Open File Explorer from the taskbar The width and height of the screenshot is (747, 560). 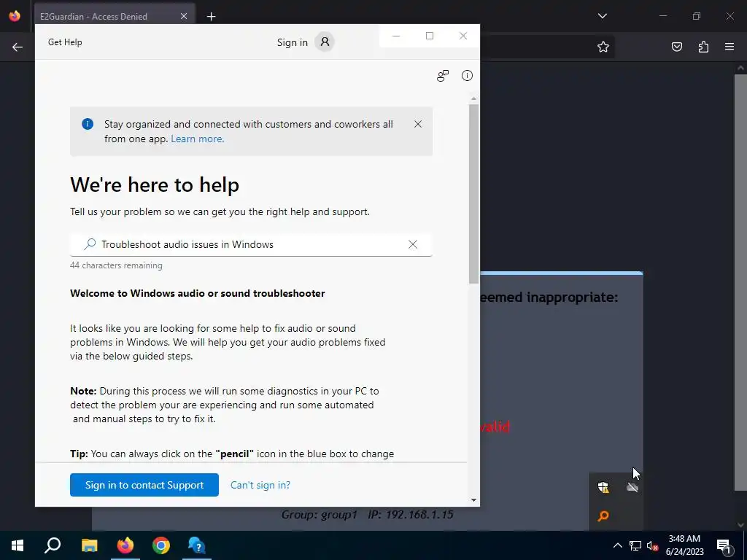(x=89, y=545)
